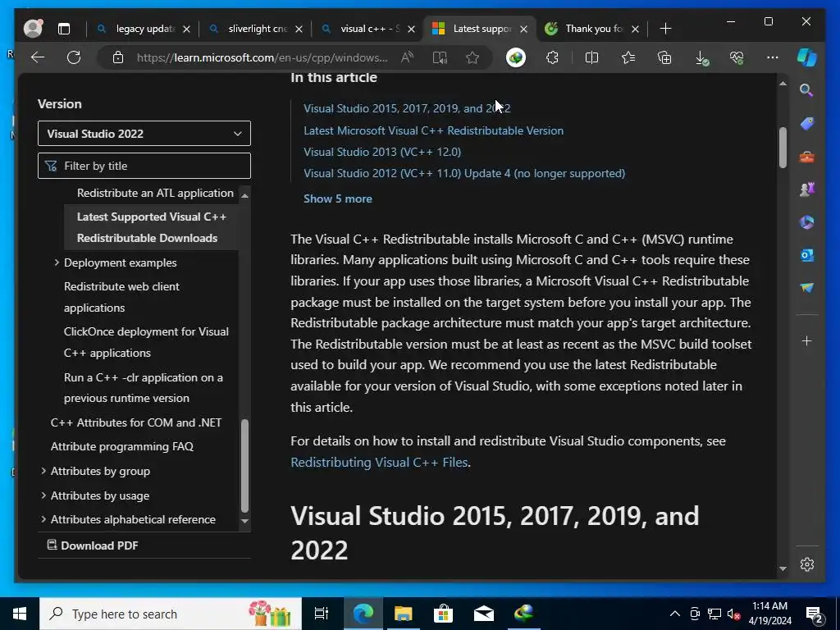Expand Attributes by usage node
Viewport: 840px width, 630px height.
[43, 495]
